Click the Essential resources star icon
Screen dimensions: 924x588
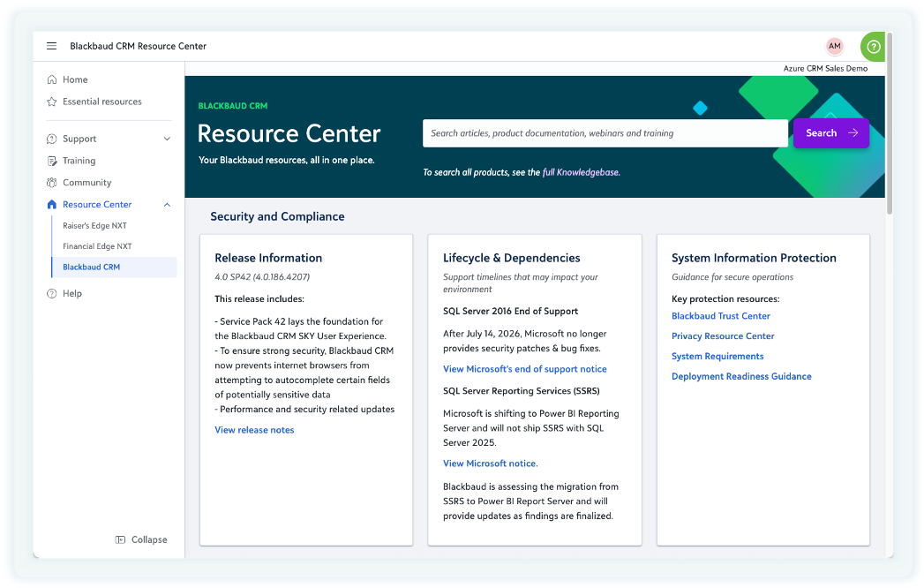(x=52, y=102)
